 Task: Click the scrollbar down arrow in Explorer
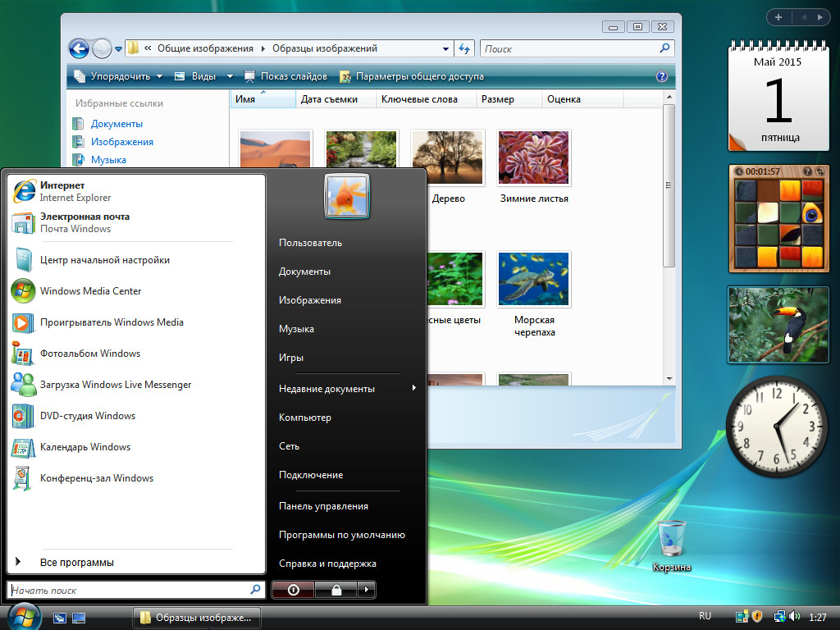coord(669,379)
